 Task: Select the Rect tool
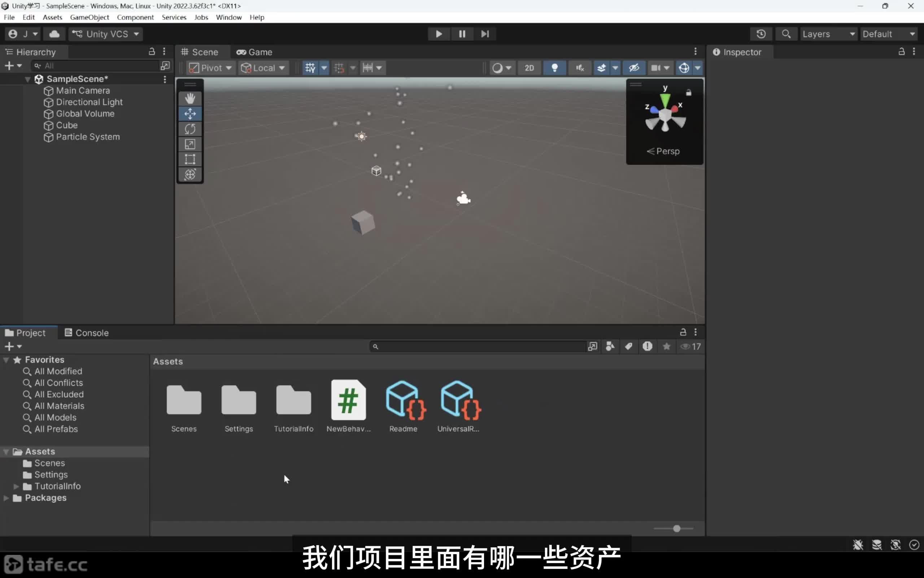[190, 159]
